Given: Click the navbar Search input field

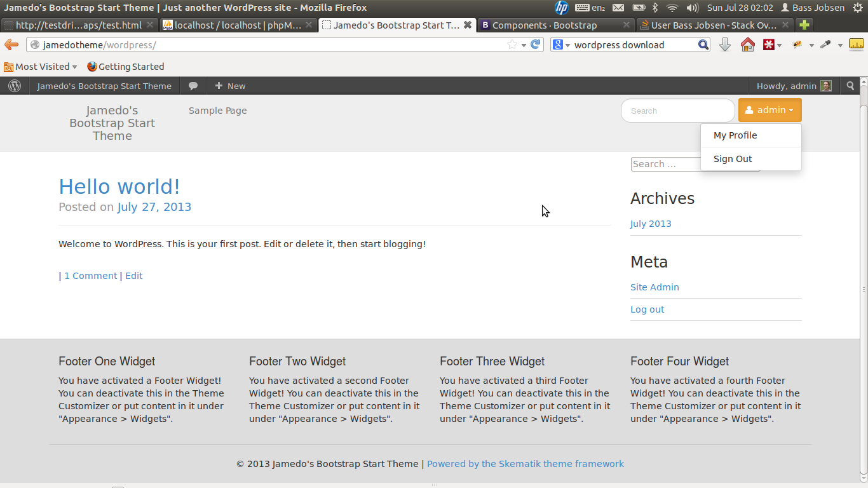Looking at the screenshot, I should coord(677,111).
